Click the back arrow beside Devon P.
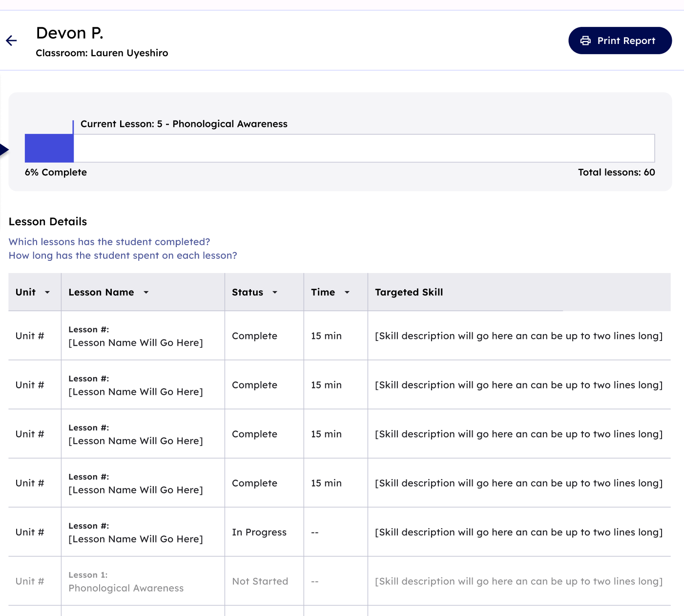Image resolution: width=684 pixels, height=616 pixels. click(x=11, y=41)
